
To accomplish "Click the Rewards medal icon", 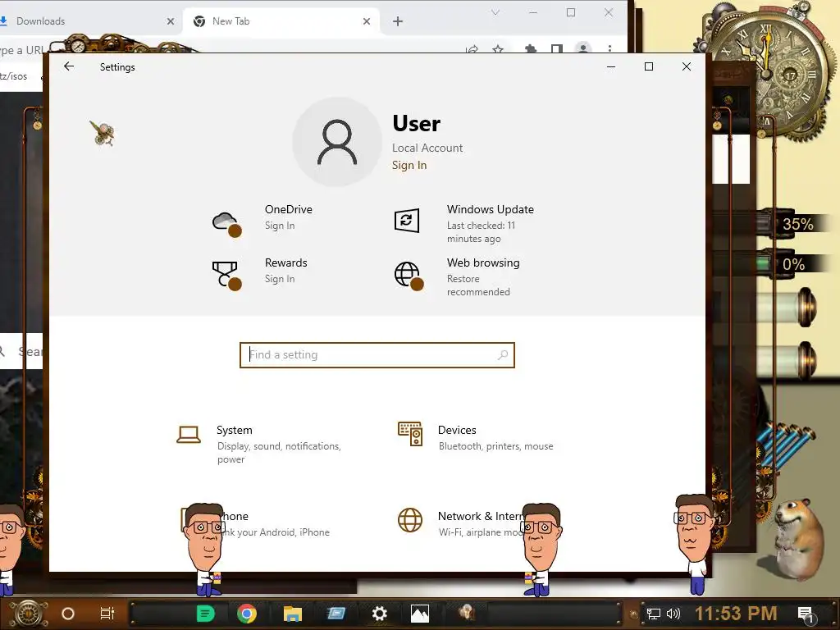I will tap(226, 276).
